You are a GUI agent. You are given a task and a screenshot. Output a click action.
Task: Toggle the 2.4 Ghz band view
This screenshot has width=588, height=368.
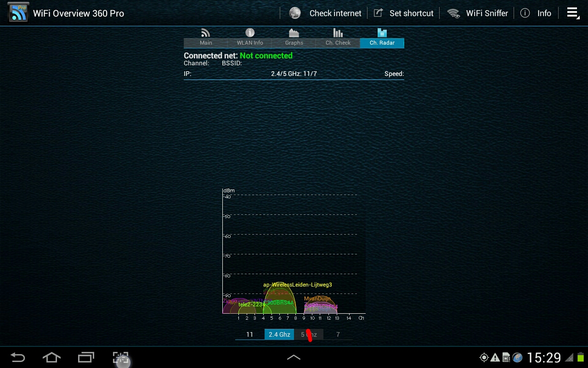pos(279,334)
